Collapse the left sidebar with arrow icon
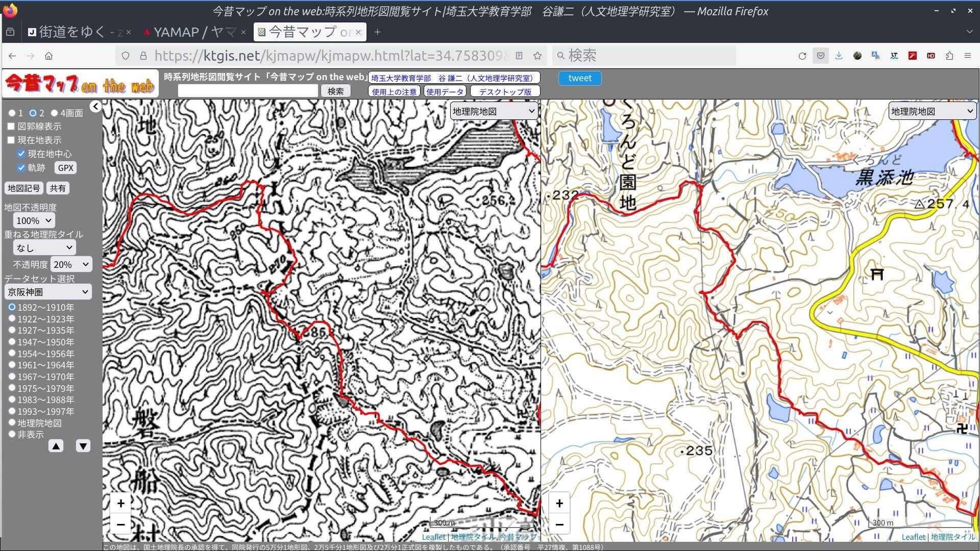Viewport: 980px width, 551px height. [x=95, y=106]
